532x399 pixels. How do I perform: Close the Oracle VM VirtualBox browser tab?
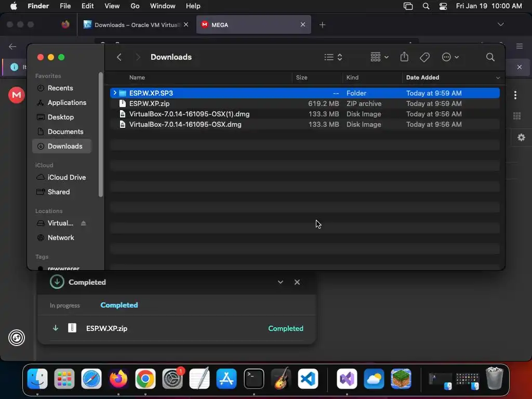186,24
